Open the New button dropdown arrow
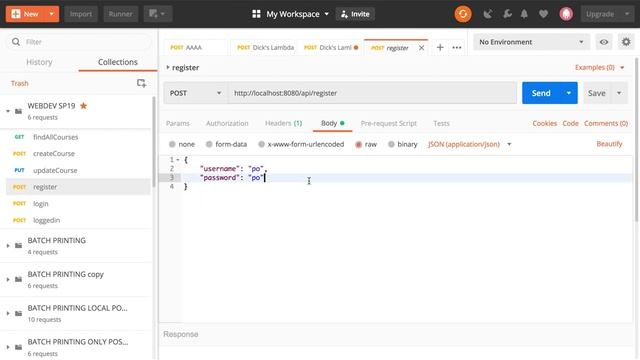 point(51,14)
